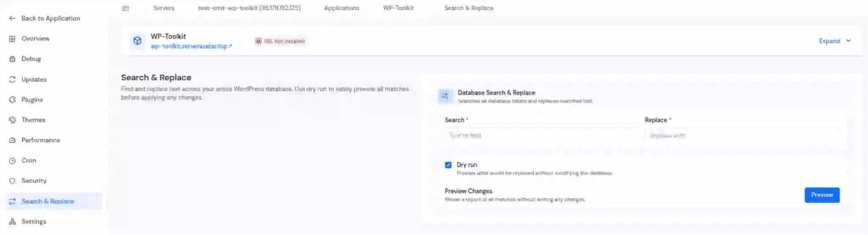Click the Search & Replace page heading
Image resolution: width=868 pixels, height=235 pixels.
pos(156,77)
